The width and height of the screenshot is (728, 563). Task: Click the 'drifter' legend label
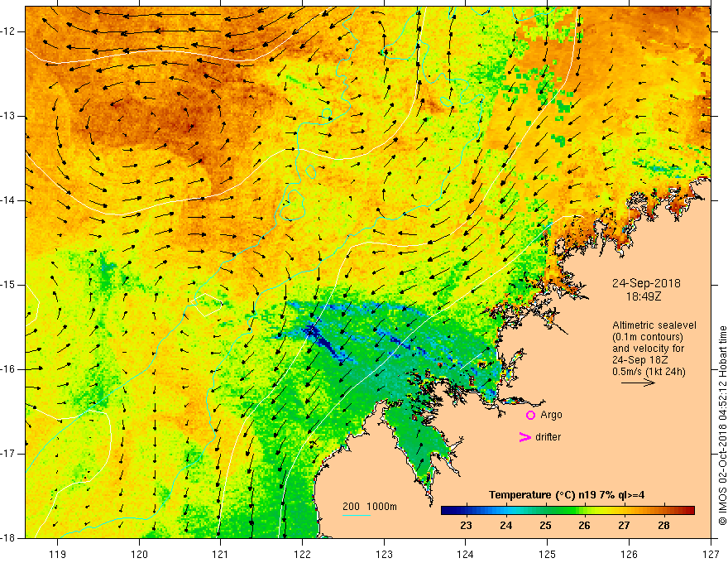548,437
